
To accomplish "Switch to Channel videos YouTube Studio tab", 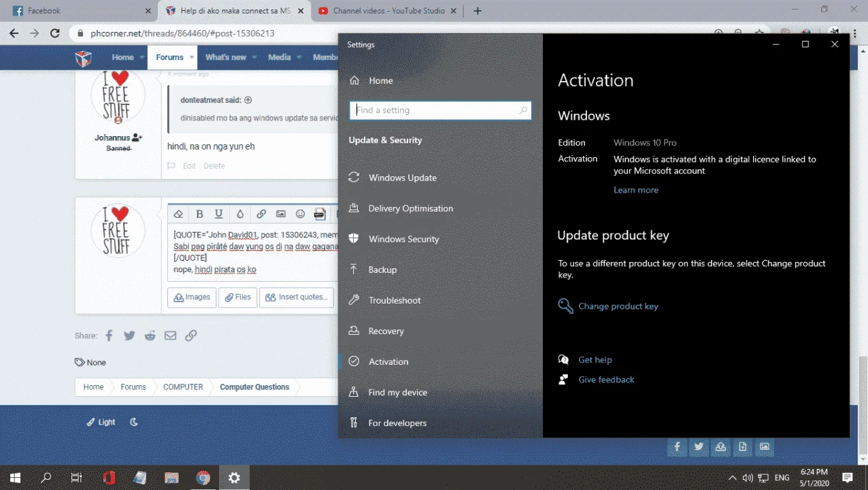I will [x=388, y=11].
